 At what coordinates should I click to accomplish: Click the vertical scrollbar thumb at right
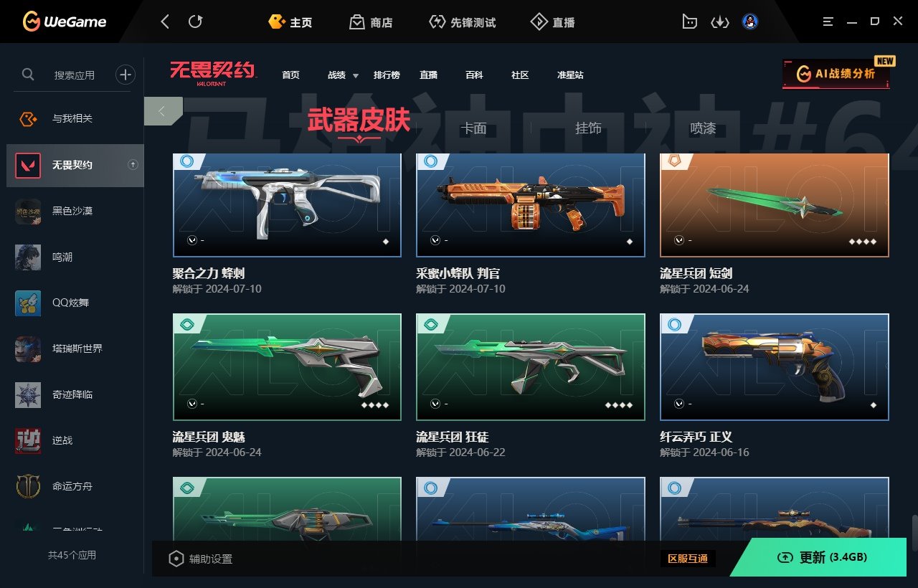pyautogui.click(x=914, y=533)
